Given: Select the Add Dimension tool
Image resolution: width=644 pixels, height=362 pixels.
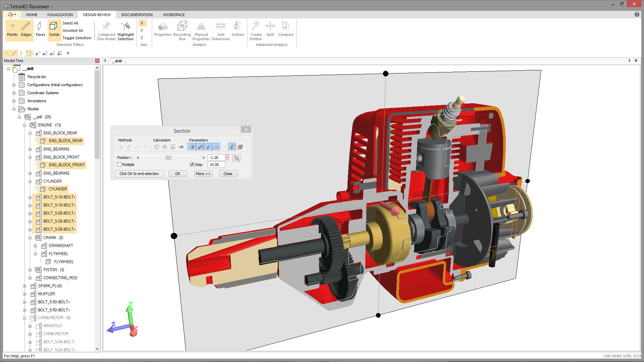Looking at the screenshot, I should coord(220,26).
